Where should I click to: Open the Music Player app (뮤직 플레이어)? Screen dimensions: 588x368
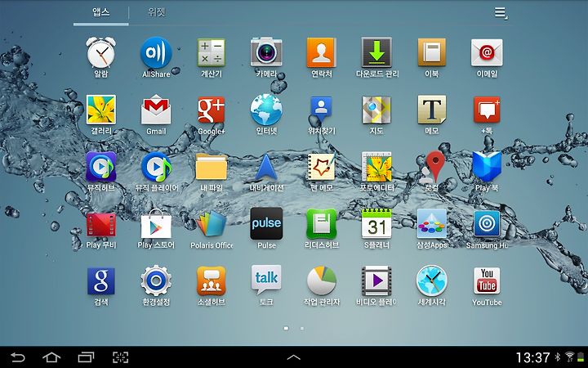pyautogui.click(x=156, y=167)
